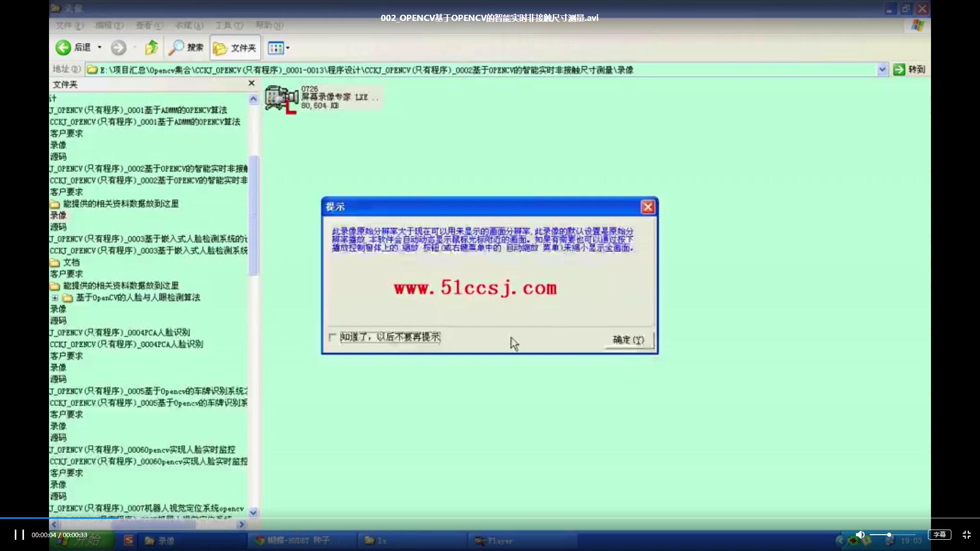Click folder tree horizontal scroll right arrow
Screen dimensions: 980x551
(242, 524)
